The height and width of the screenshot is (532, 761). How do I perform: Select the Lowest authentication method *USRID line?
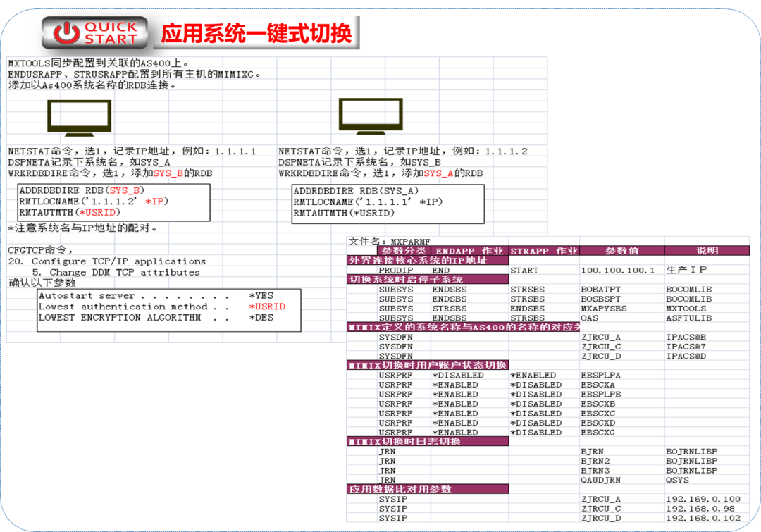(162, 307)
